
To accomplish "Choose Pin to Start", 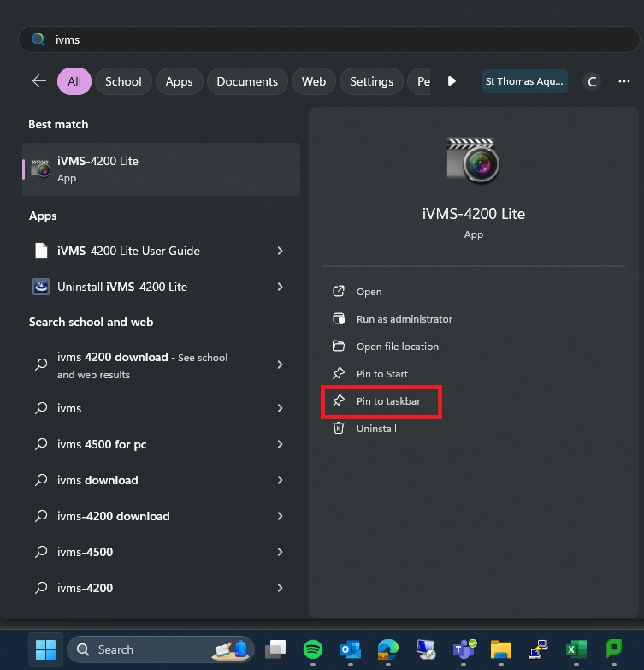I will 381,373.
